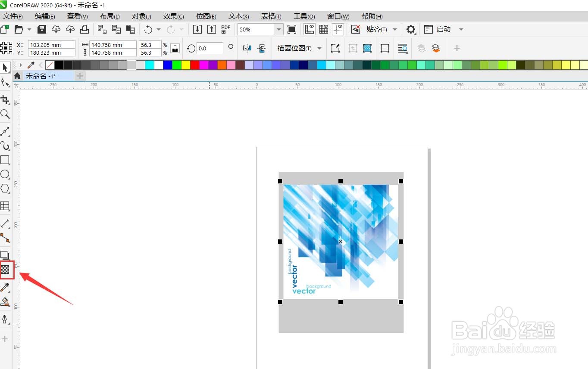Select the Pick tool in the toolbox
588x369 pixels.
[5, 68]
